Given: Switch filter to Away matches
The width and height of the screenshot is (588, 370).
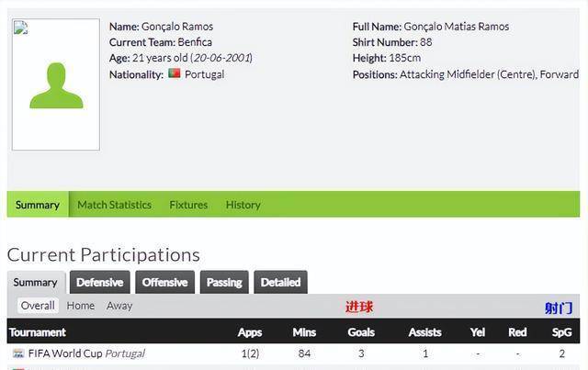Looking at the screenshot, I should coord(119,306).
